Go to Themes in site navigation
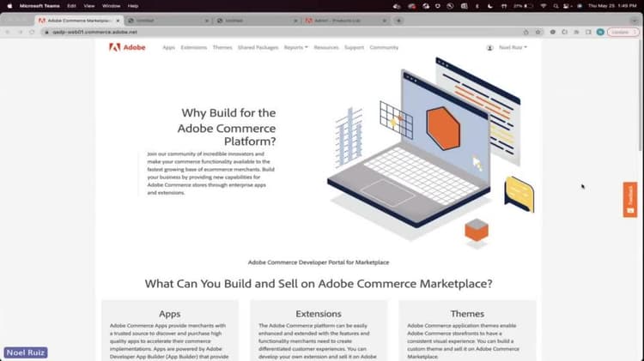 [x=222, y=47]
